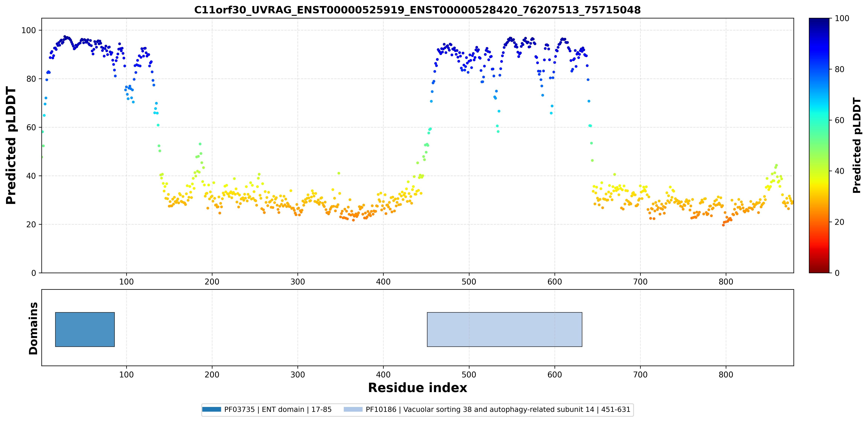Click the plot title text

click(417, 10)
